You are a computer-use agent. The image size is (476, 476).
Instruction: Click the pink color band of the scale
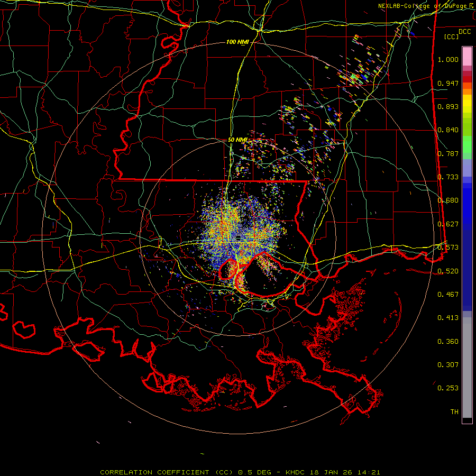tap(467, 57)
